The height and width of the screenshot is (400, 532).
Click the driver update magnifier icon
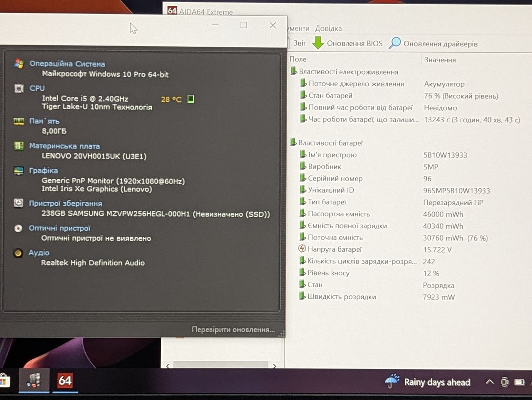pos(394,43)
